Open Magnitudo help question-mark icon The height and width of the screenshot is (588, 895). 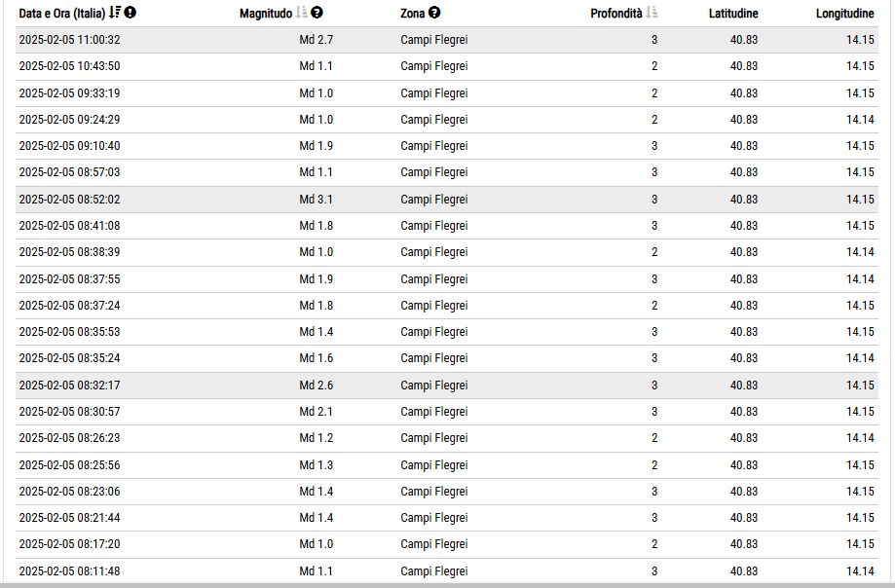(317, 13)
